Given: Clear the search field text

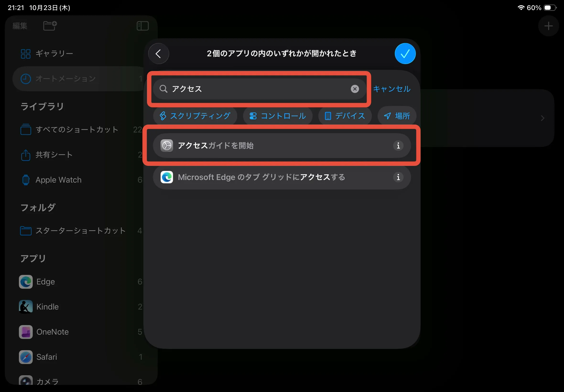Looking at the screenshot, I should tap(355, 89).
